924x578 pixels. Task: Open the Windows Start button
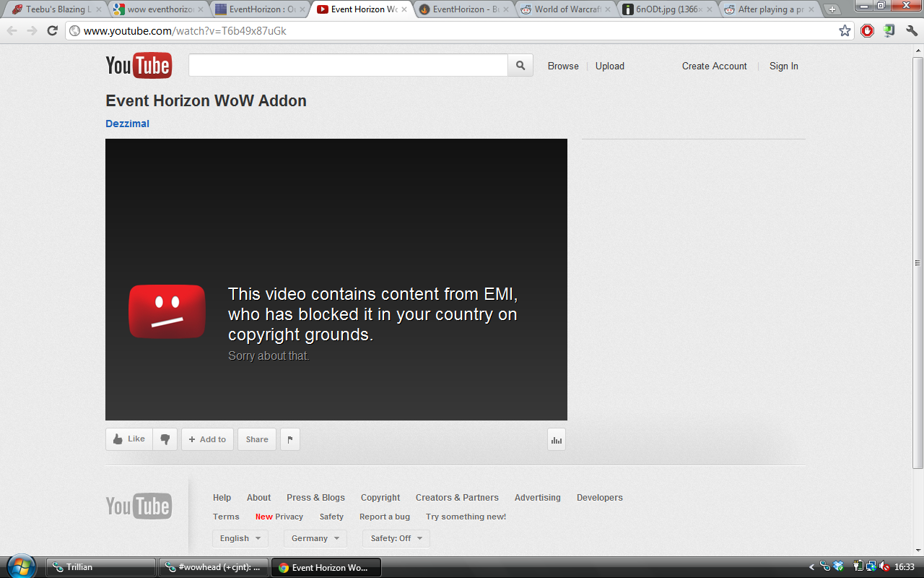[x=22, y=566]
